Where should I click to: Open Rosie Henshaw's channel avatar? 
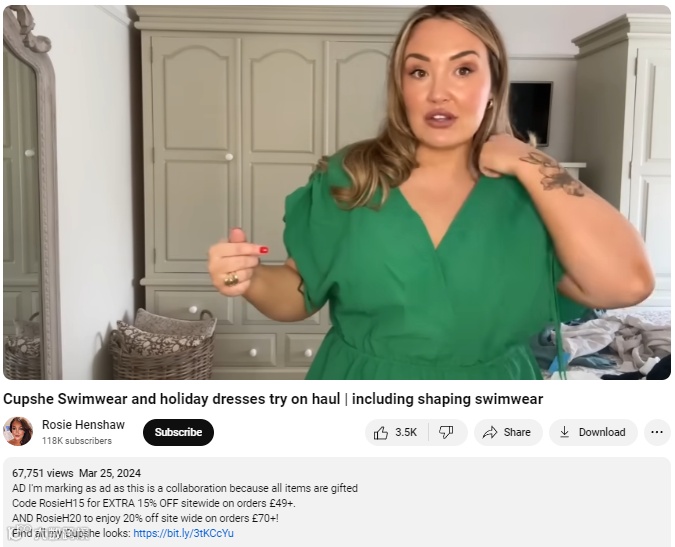(18, 431)
